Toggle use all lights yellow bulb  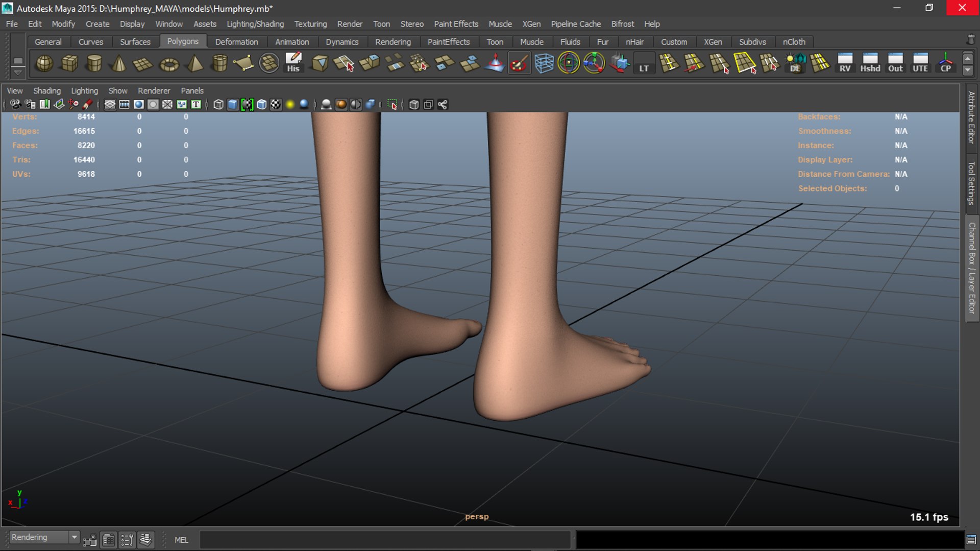(290, 105)
